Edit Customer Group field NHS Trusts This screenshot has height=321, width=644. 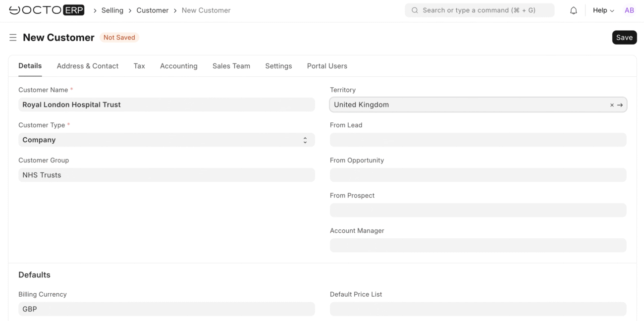(x=166, y=175)
